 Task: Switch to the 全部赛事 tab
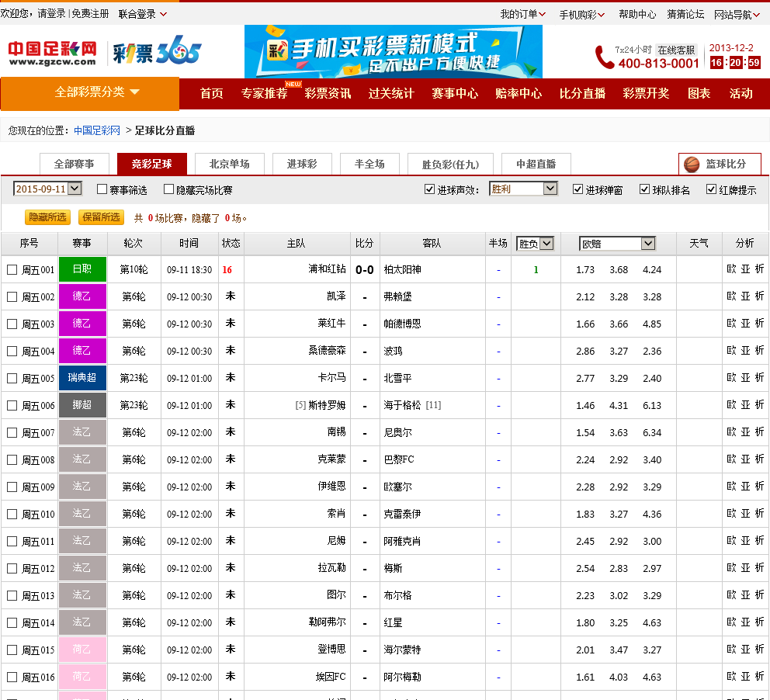click(74, 164)
